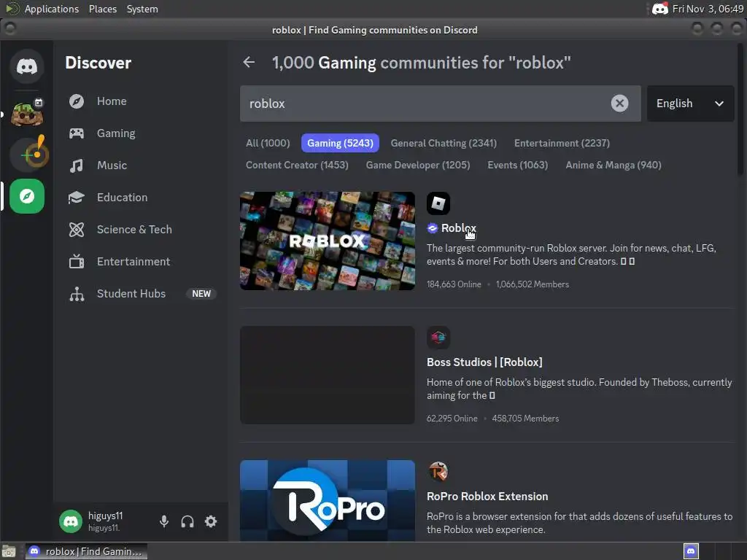This screenshot has height=560, width=747.
Task: Open the Places menu
Action: click(x=102, y=9)
